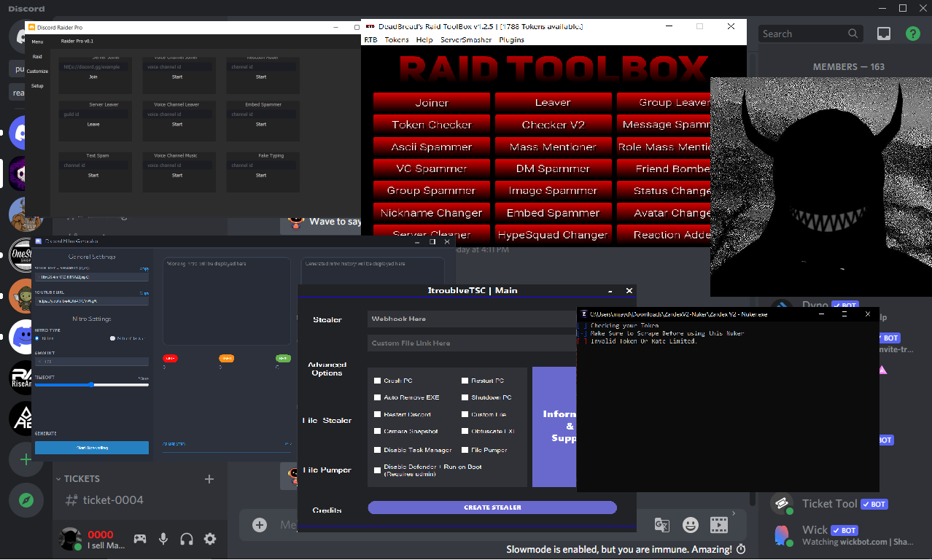Click the slowmode timer icon
This screenshot has width=932, height=560.
click(741, 549)
